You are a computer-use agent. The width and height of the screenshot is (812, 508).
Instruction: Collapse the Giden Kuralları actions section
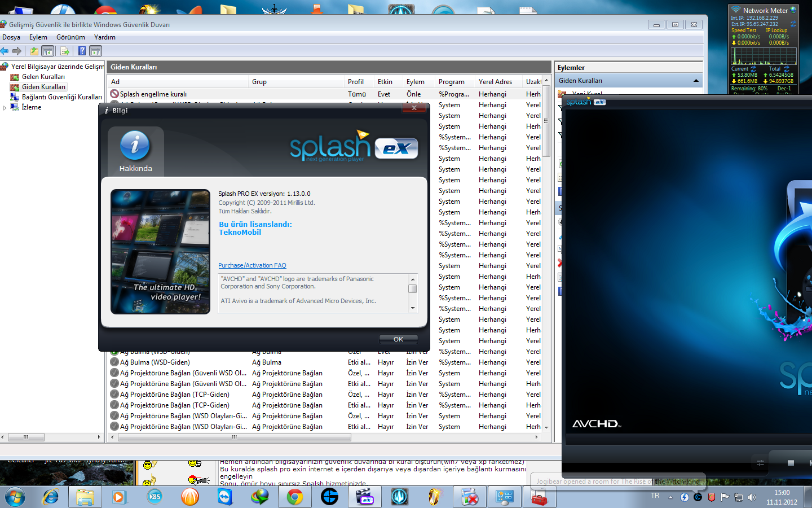(696, 81)
